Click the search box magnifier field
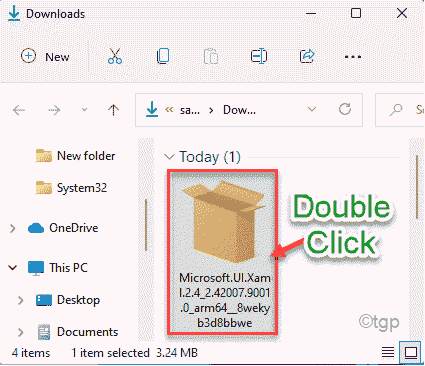 coord(400,110)
